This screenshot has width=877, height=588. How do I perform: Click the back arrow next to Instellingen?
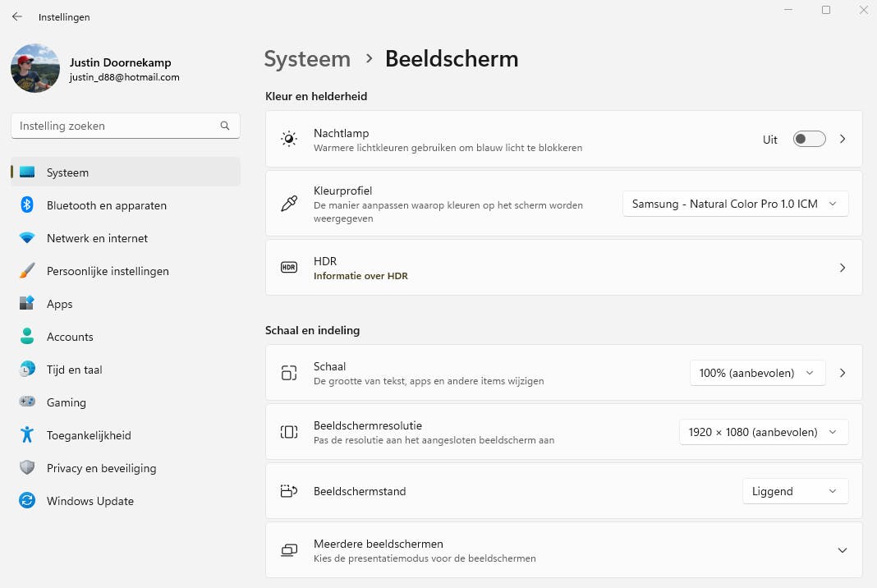(x=17, y=16)
